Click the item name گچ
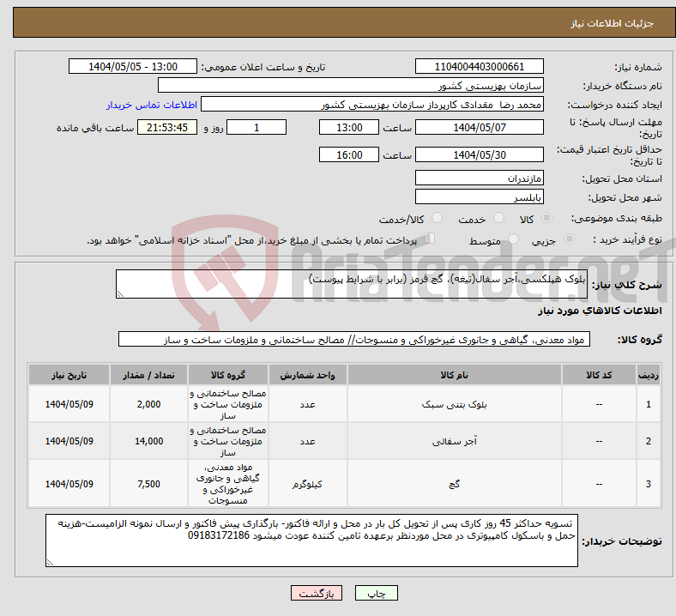676x616 pixels. coord(455,484)
